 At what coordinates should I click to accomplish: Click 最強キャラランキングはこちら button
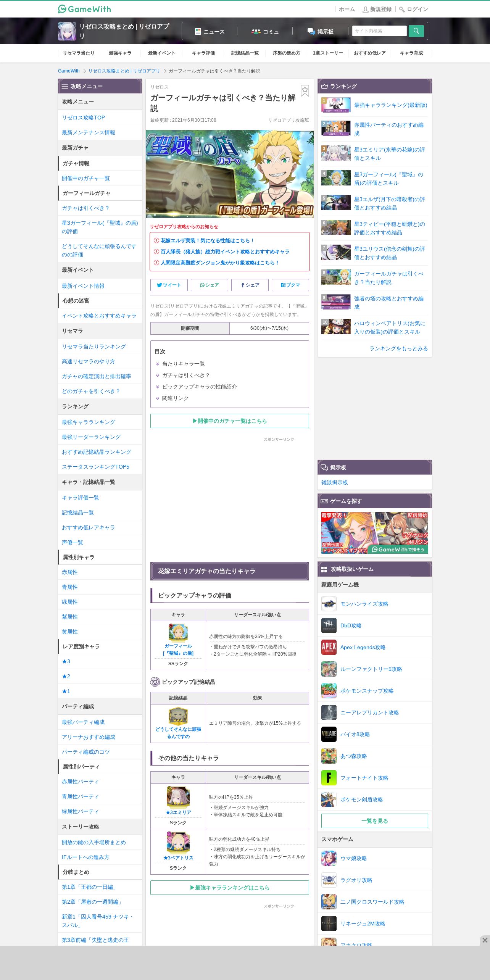point(230,888)
